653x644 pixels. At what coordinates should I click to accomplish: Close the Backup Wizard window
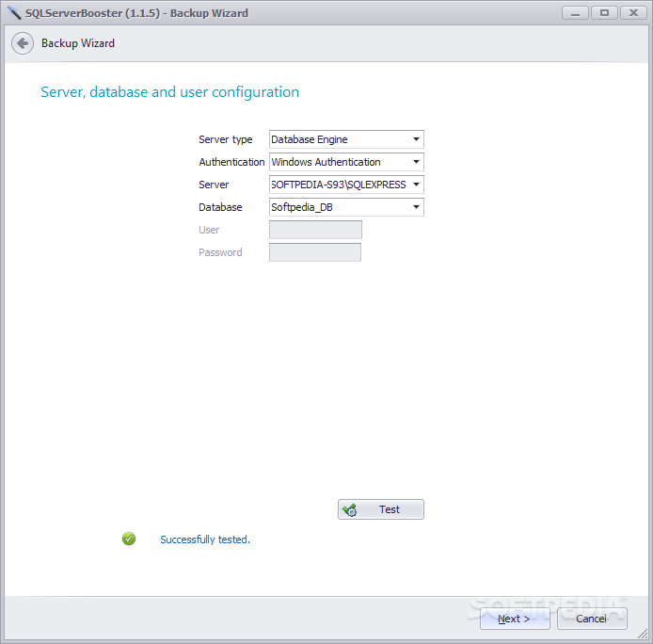click(633, 13)
